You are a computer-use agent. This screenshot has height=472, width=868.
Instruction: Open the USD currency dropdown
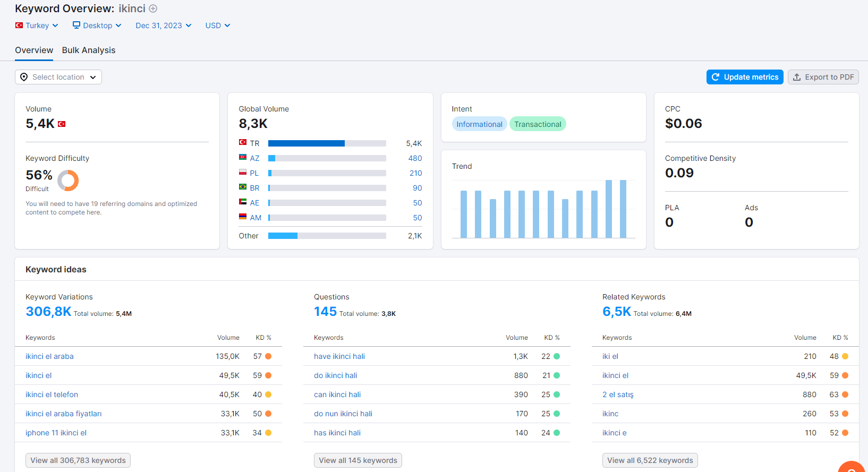point(218,25)
